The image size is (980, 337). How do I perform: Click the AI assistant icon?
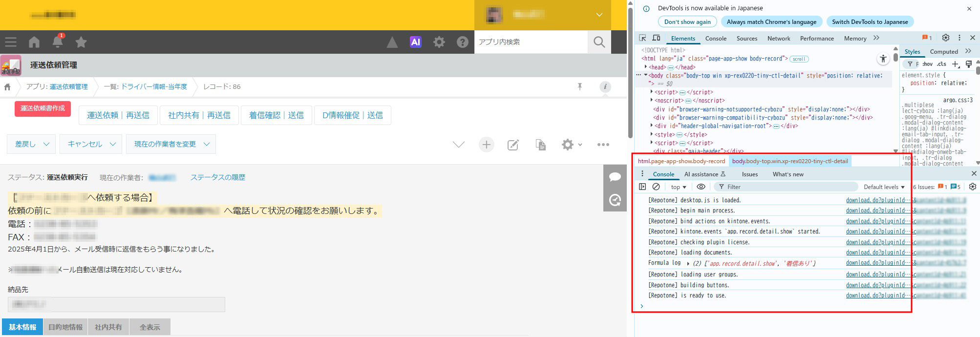pos(415,42)
